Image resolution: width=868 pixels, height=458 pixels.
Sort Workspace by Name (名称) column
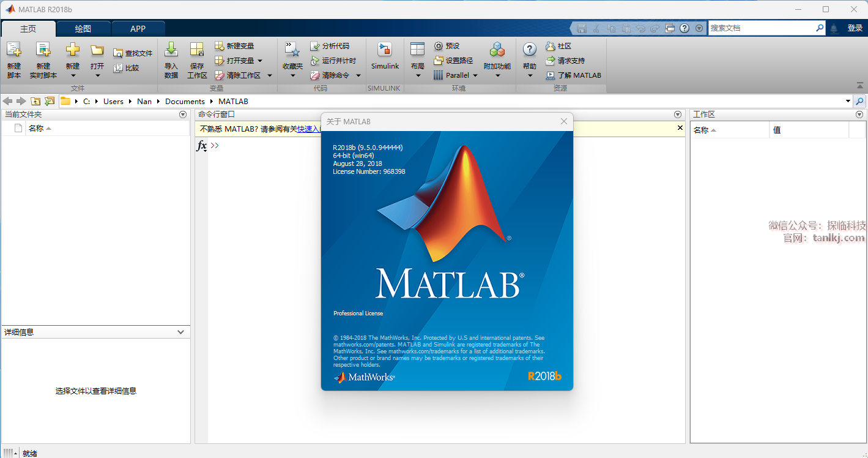pyautogui.click(x=730, y=130)
